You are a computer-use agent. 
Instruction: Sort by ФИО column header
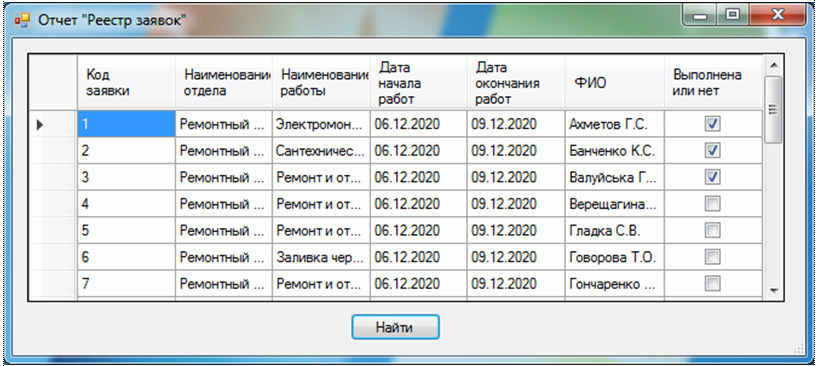[614, 82]
